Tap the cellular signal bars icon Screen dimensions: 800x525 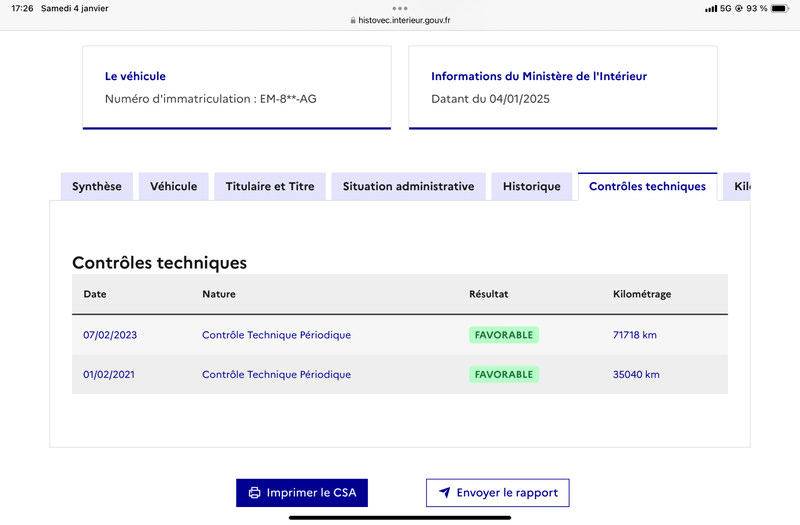711,9
